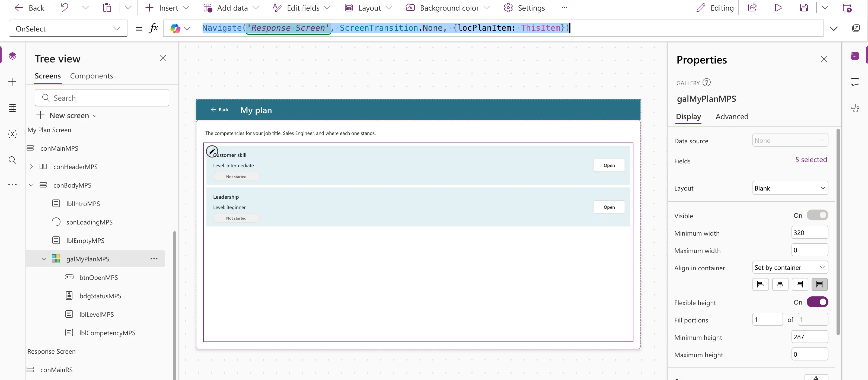This screenshot has height=380, width=868.
Task: Switch to the Components tab
Action: pyautogui.click(x=91, y=76)
